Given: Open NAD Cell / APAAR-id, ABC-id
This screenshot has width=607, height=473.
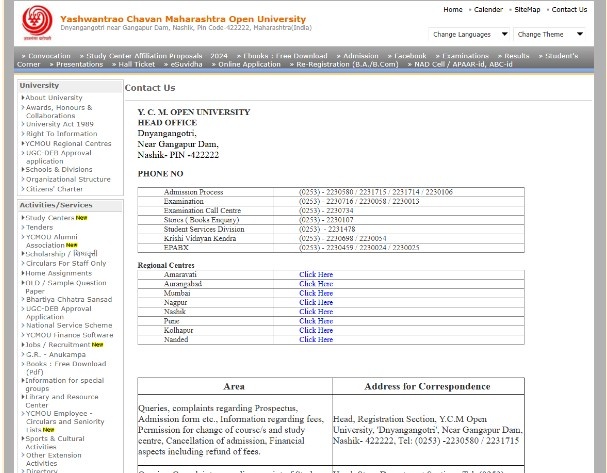Looking at the screenshot, I should [463, 64].
